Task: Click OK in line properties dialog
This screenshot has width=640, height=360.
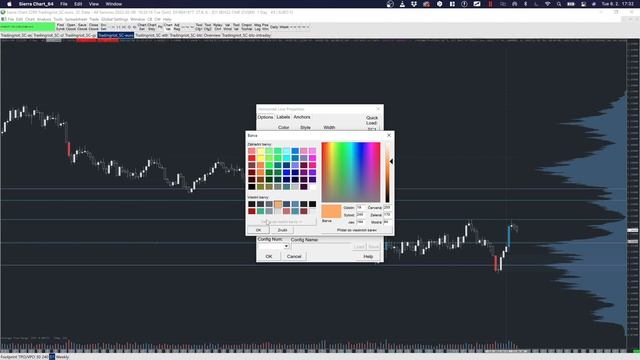Action: click(x=269, y=256)
